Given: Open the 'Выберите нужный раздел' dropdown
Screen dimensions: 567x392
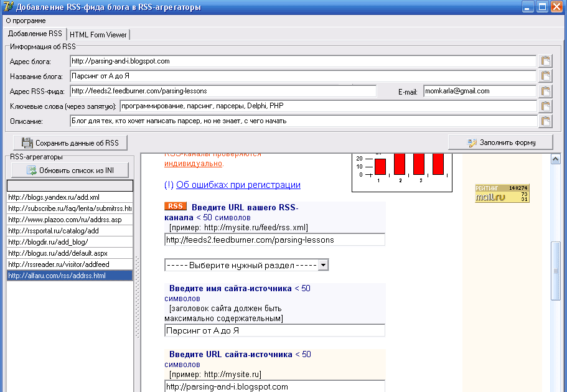Looking at the screenshot, I should [x=246, y=265].
